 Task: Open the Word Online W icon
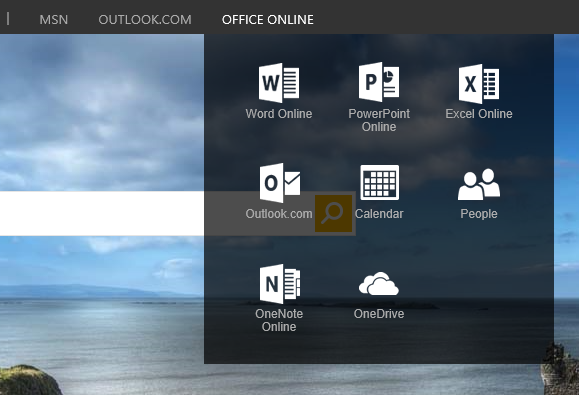click(279, 83)
